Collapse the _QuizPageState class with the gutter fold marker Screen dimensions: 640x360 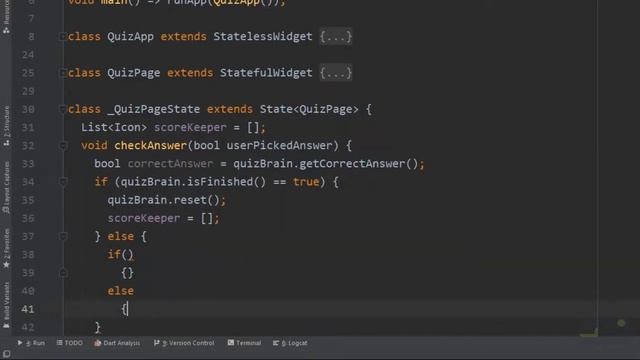point(62,109)
